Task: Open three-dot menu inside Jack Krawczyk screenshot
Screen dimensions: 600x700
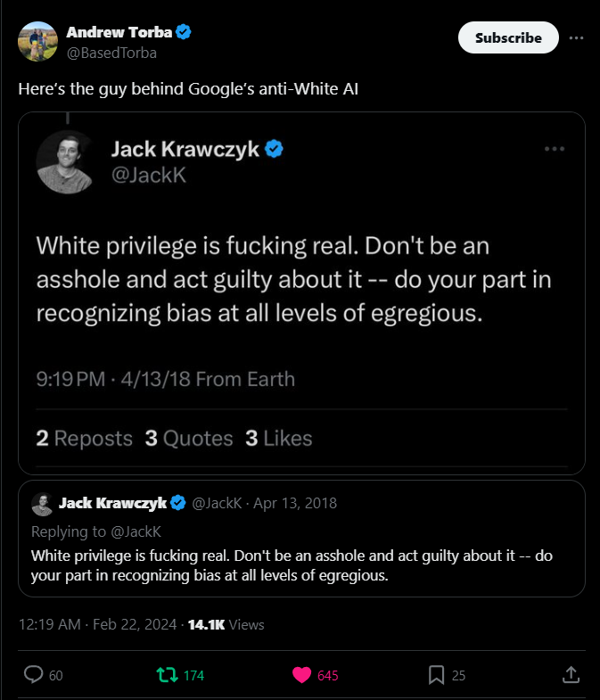Action: (x=555, y=149)
